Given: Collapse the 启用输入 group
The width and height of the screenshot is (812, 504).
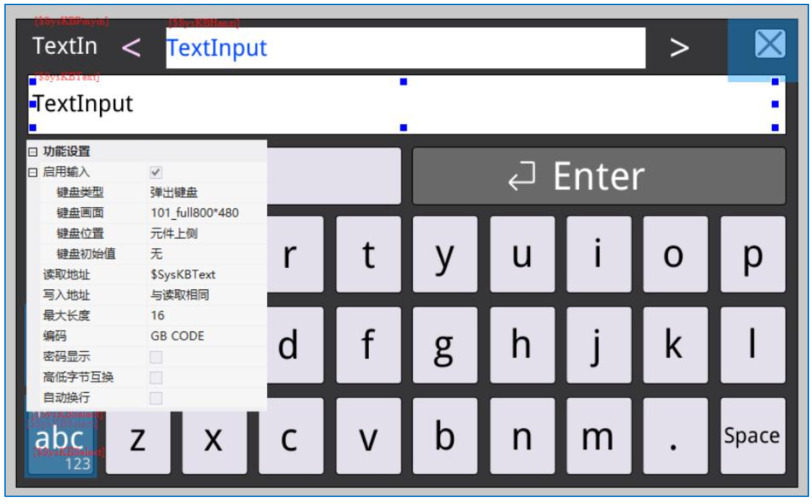Looking at the screenshot, I should tap(32, 172).
